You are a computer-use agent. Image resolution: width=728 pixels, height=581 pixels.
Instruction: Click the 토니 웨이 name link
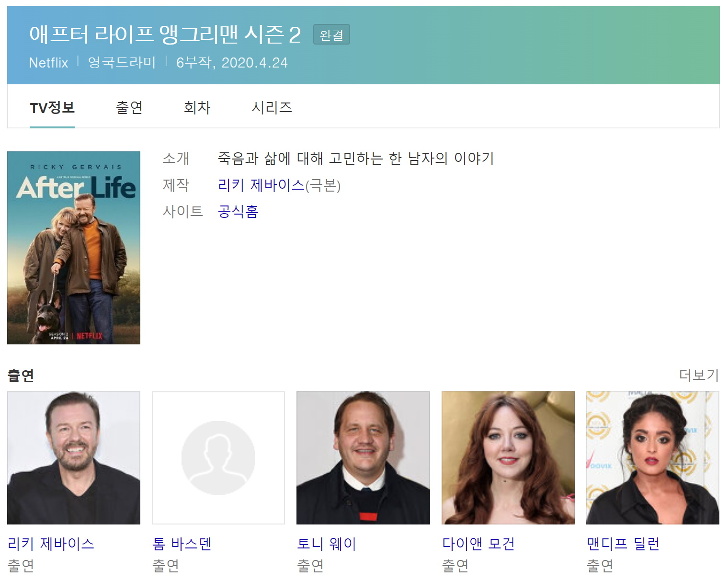(327, 544)
